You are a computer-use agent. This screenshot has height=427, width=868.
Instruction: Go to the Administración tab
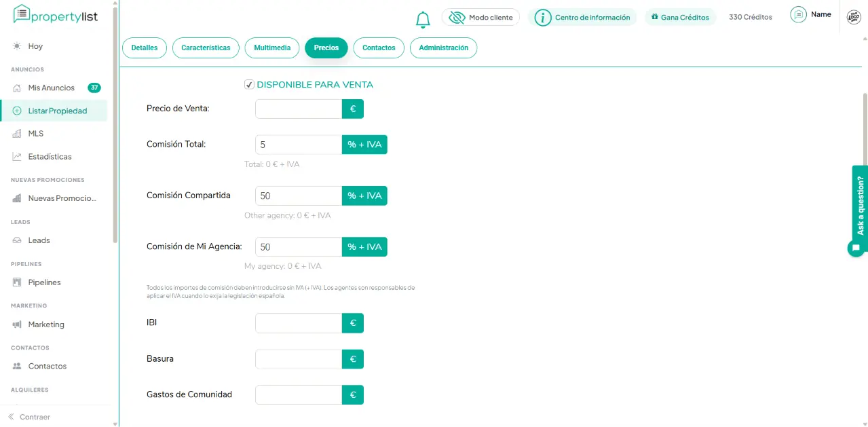point(444,48)
